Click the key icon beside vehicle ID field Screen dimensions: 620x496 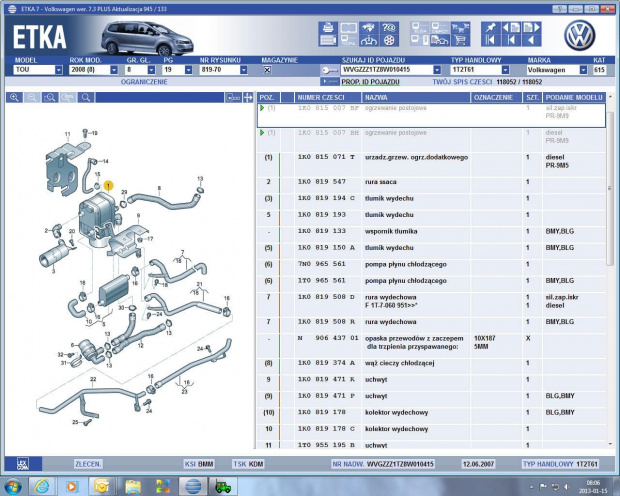pos(329,70)
